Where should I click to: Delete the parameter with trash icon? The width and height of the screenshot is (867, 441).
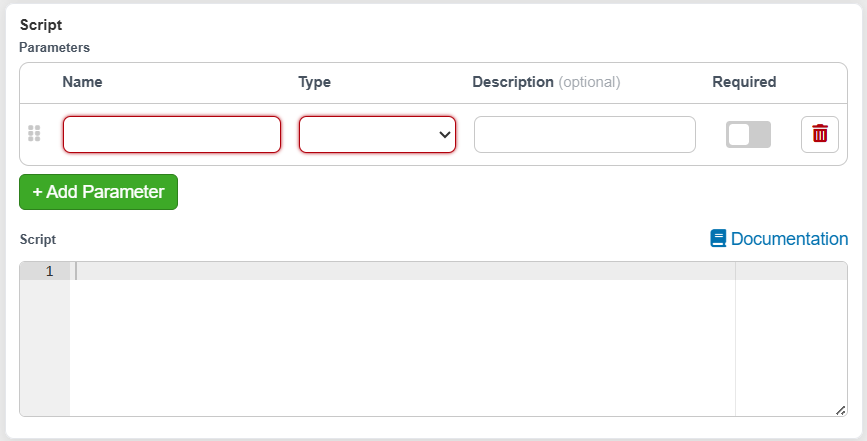pos(819,134)
